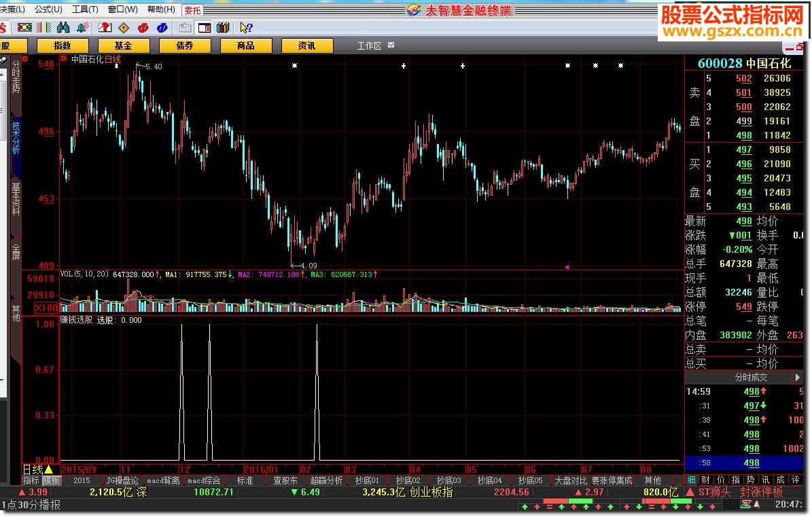The image size is (812, 517).
Task: Select the macd综合 template tab
Action: pyautogui.click(x=204, y=480)
